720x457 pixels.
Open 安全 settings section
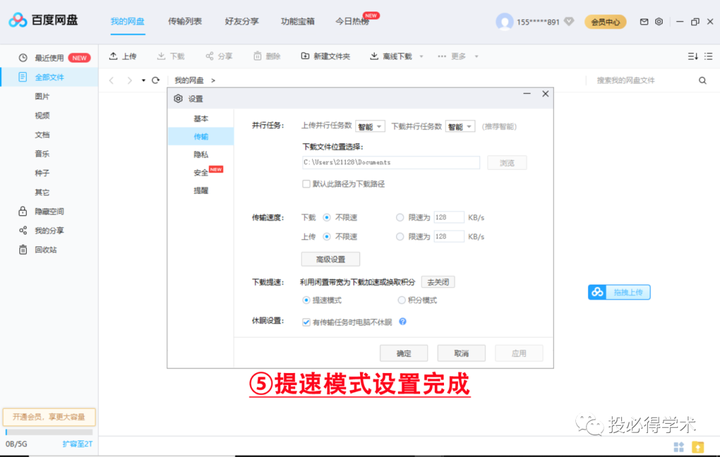201,173
